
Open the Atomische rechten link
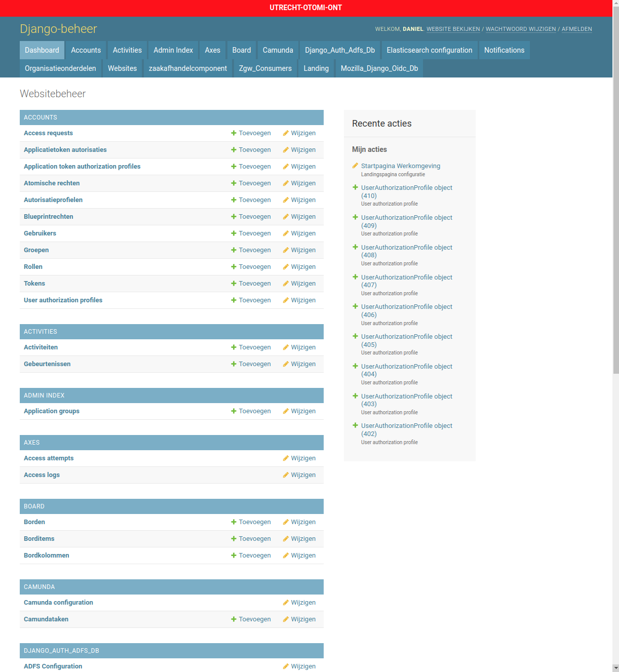pos(52,183)
